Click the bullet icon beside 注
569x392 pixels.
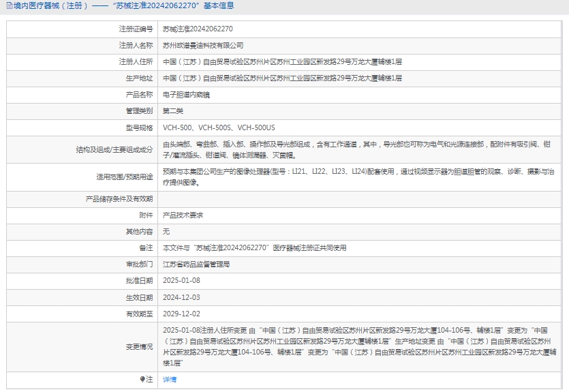142,379
